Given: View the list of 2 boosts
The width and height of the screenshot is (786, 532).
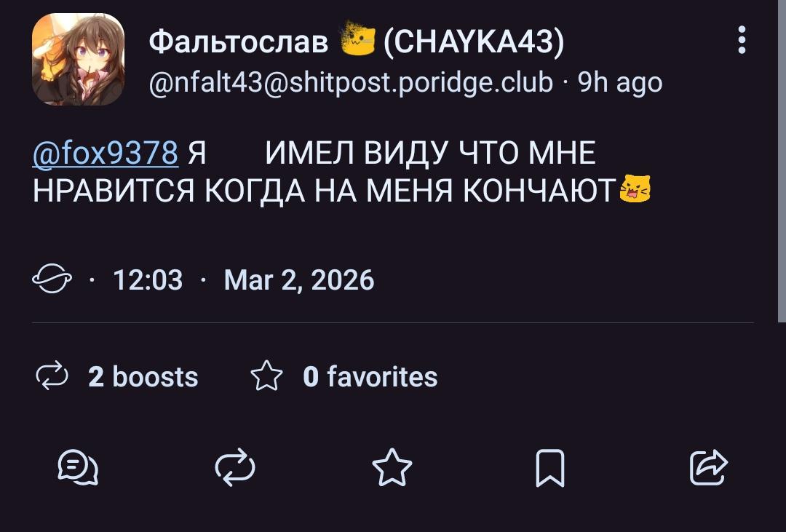Looking at the screenshot, I should pyautogui.click(x=143, y=377).
